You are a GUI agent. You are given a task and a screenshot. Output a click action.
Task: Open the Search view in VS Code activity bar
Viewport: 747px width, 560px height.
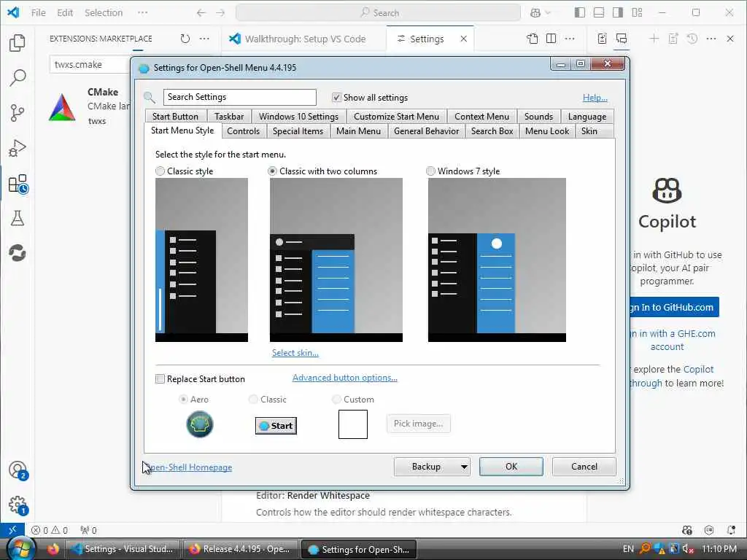pos(18,77)
